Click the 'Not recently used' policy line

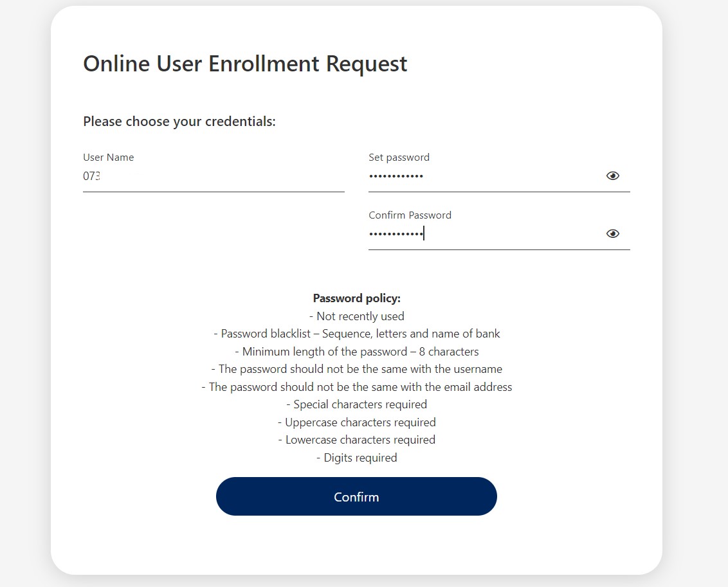pyautogui.click(x=356, y=316)
